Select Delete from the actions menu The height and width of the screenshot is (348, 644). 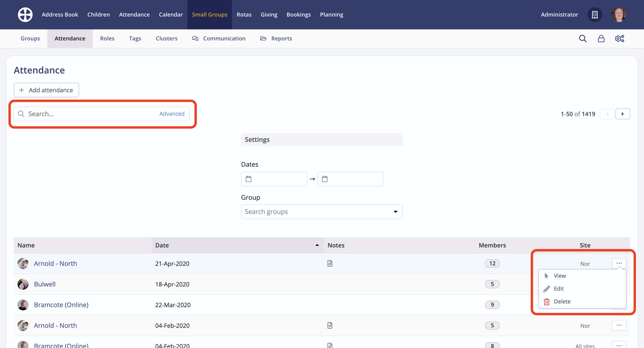coord(562,302)
